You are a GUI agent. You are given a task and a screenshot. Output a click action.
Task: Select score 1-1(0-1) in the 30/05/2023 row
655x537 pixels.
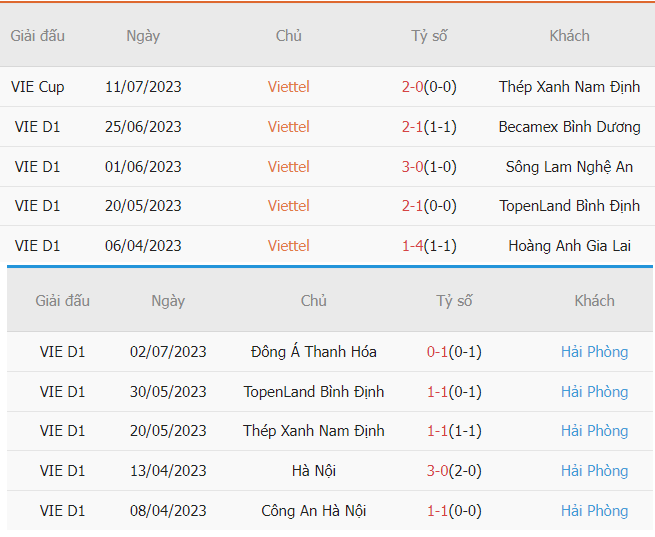click(454, 392)
